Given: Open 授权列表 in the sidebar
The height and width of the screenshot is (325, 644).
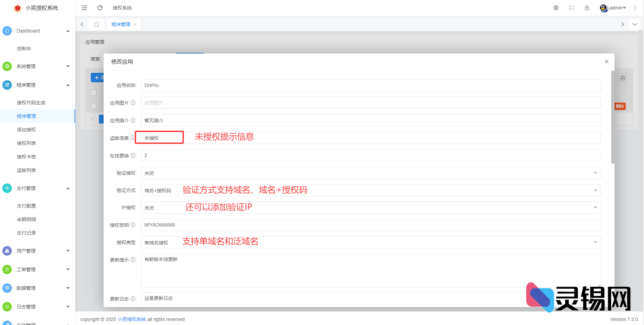Looking at the screenshot, I should [x=26, y=143].
